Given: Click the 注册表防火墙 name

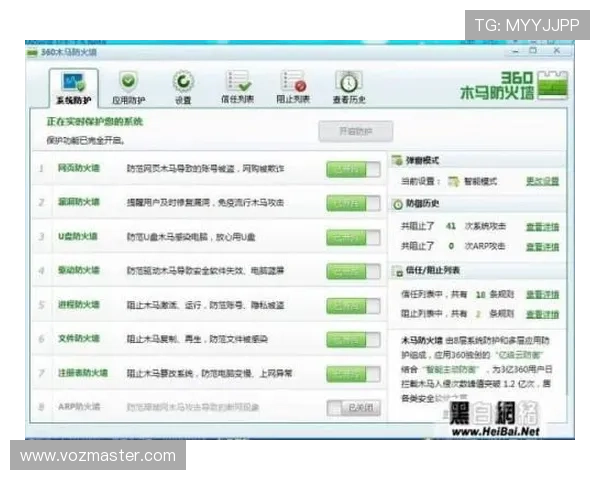Looking at the screenshot, I should coord(83,373).
